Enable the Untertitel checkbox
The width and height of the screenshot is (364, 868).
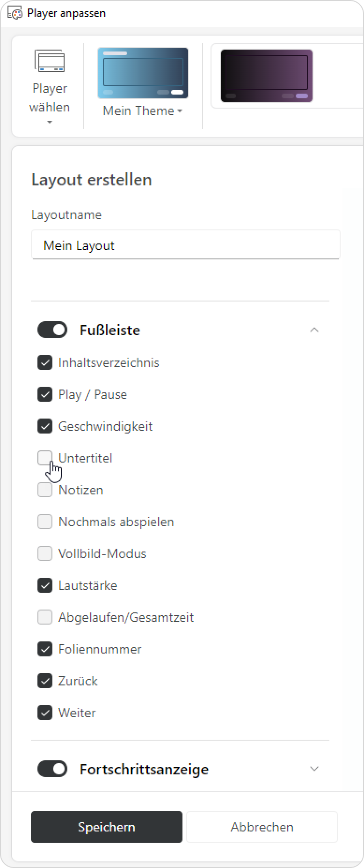pos(45,458)
